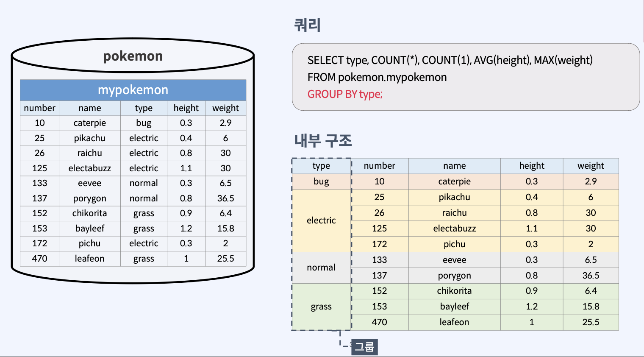Click 'weight' header in the 내부 구조 table
This screenshot has width=644, height=357.
(591, 166)
